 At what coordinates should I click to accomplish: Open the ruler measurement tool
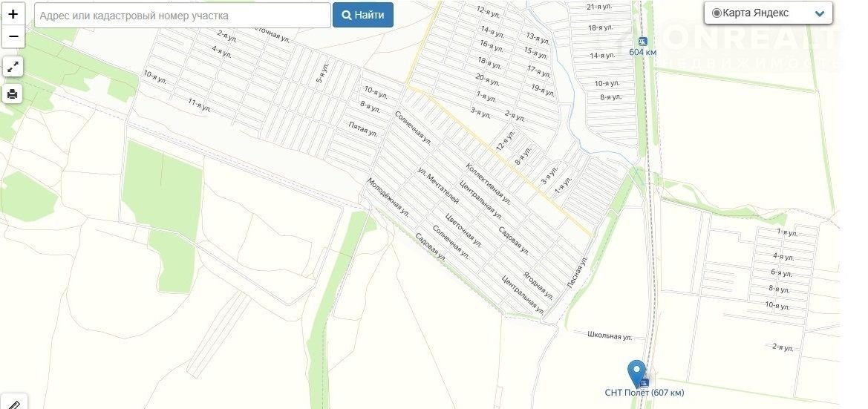coord(13,404)
